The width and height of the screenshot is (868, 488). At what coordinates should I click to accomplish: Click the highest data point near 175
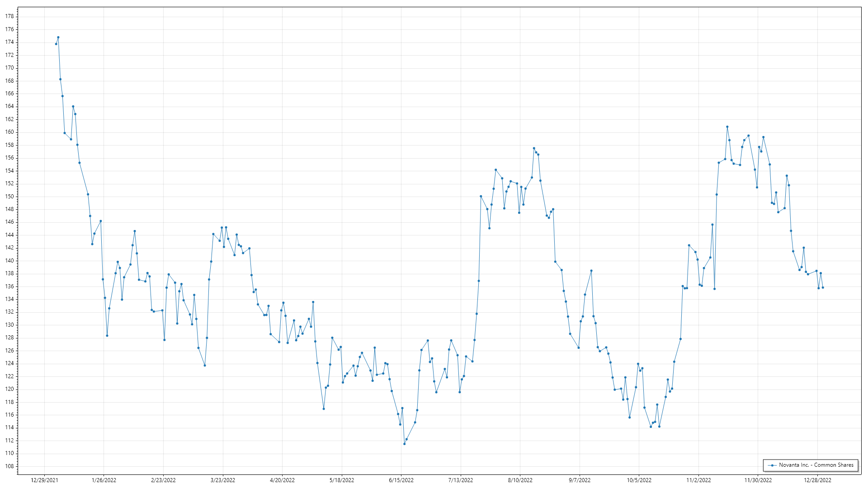click(x=58, y=38)
